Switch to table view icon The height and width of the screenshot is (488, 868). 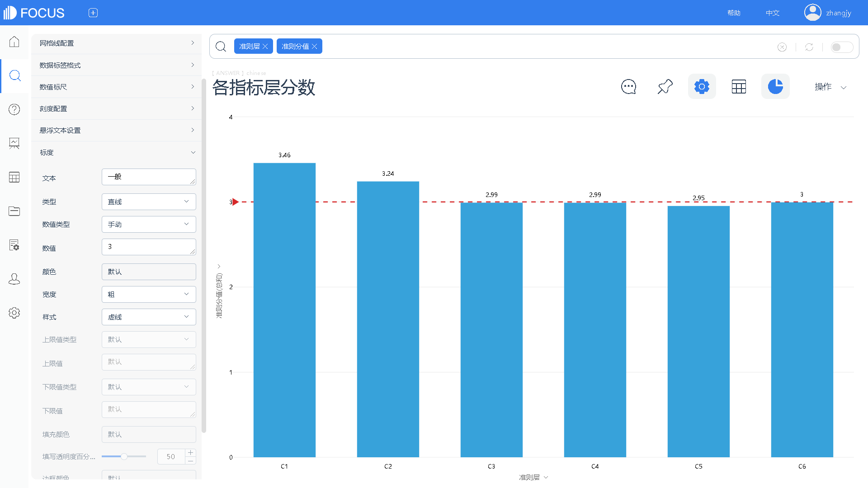[739, 86]
